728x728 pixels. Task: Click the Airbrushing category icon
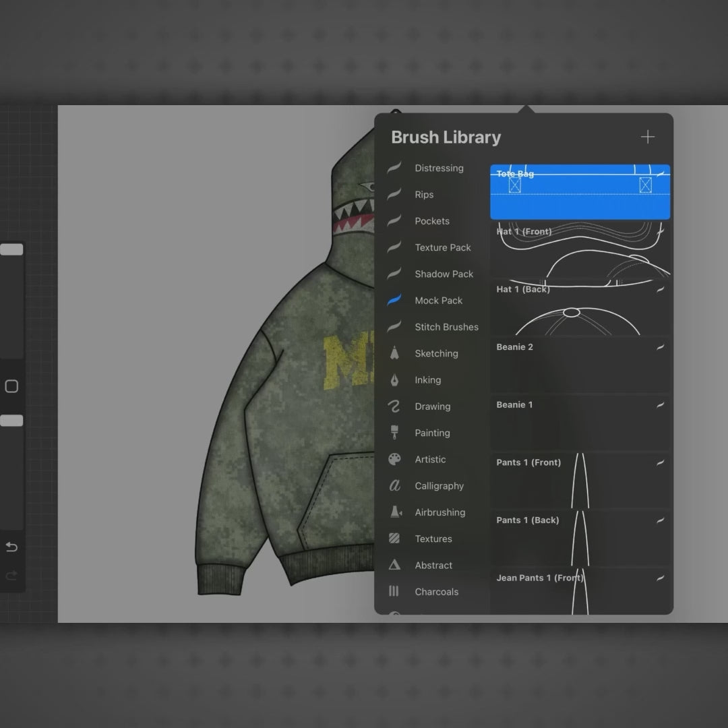coord(395,512)
